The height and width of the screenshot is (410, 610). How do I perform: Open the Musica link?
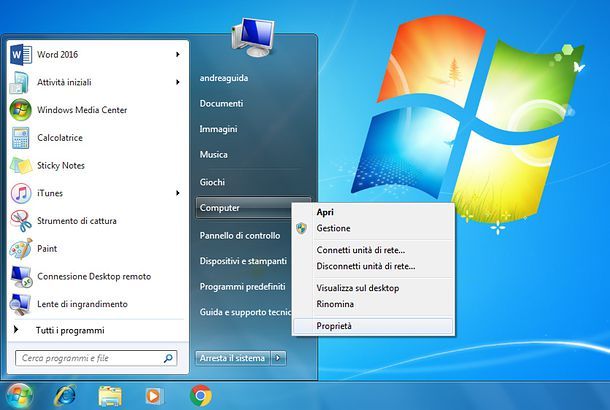click(x=214, y=154)
